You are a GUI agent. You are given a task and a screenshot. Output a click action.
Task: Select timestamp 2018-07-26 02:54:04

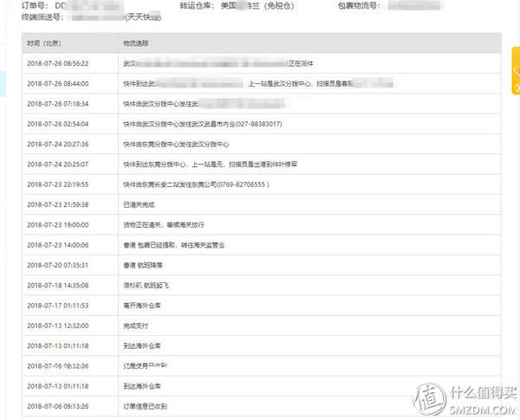point(58,124)
